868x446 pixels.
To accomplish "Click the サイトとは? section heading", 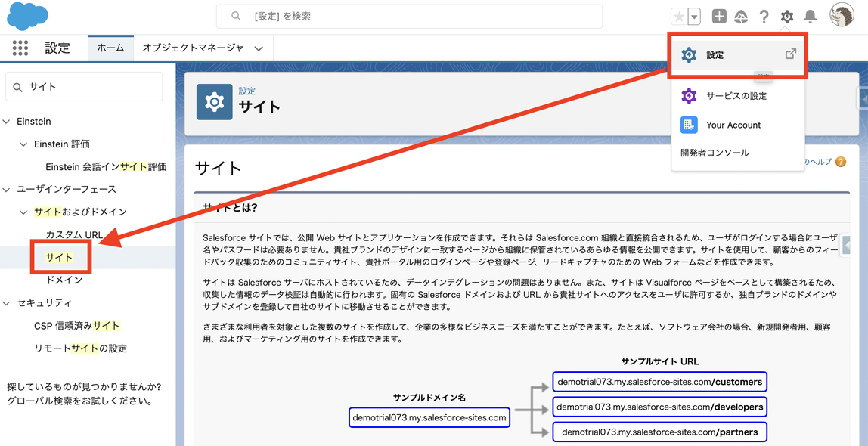I will [x=231, y=209].
